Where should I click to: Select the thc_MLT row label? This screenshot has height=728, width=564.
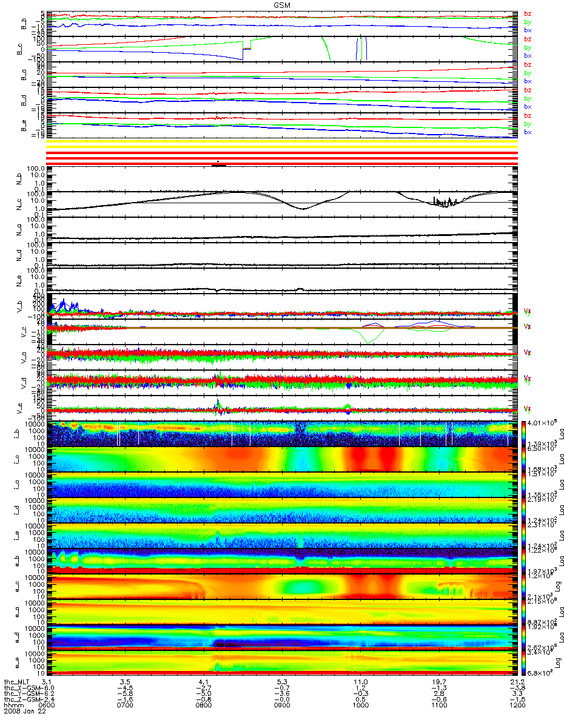pos(18,682)
